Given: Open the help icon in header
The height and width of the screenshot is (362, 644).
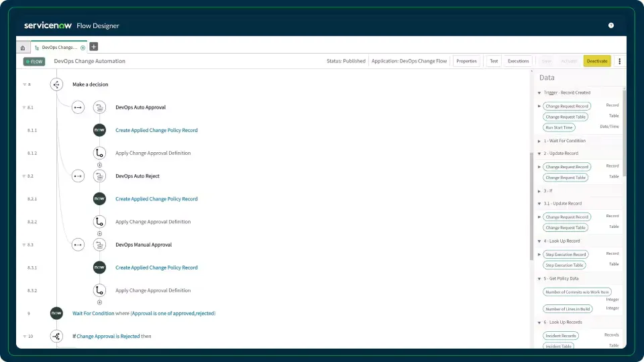Looking at the screenshot, I should pyautogui.click(x=611, y=25).
